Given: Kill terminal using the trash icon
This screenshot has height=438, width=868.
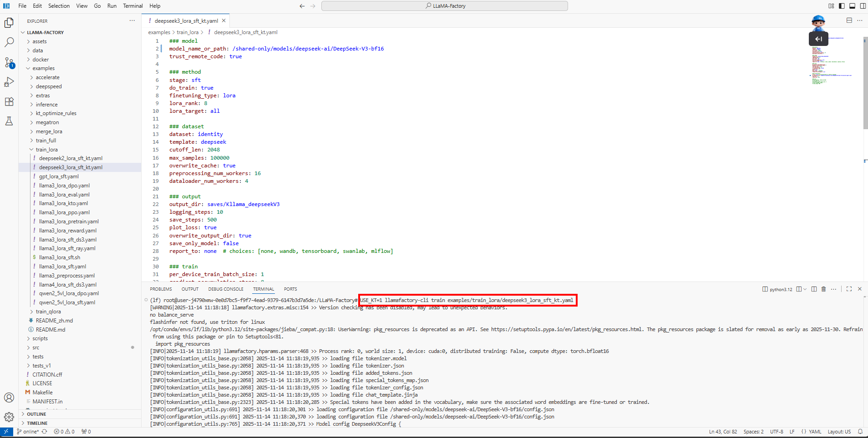Looking at the screenshot, I should (823, 289).
